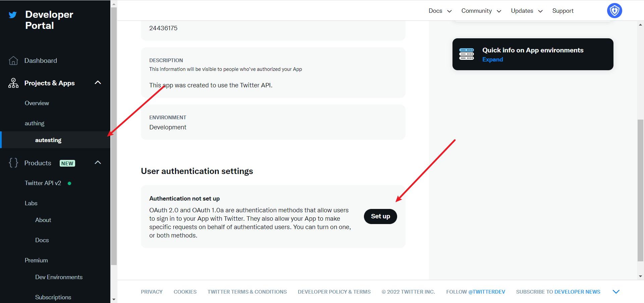Image resolution: width=644 pixels, height=303 pixels.
Task: Click the NEW badge beside Products
Action: point(67,163)
